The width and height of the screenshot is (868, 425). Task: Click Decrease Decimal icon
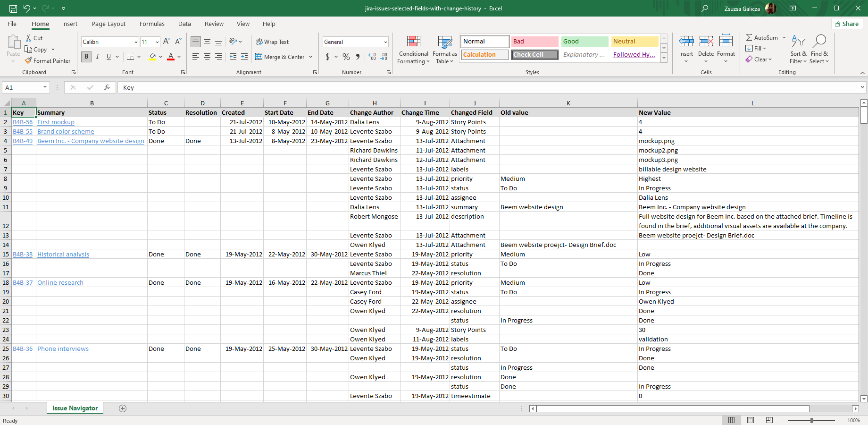(384, 57)
